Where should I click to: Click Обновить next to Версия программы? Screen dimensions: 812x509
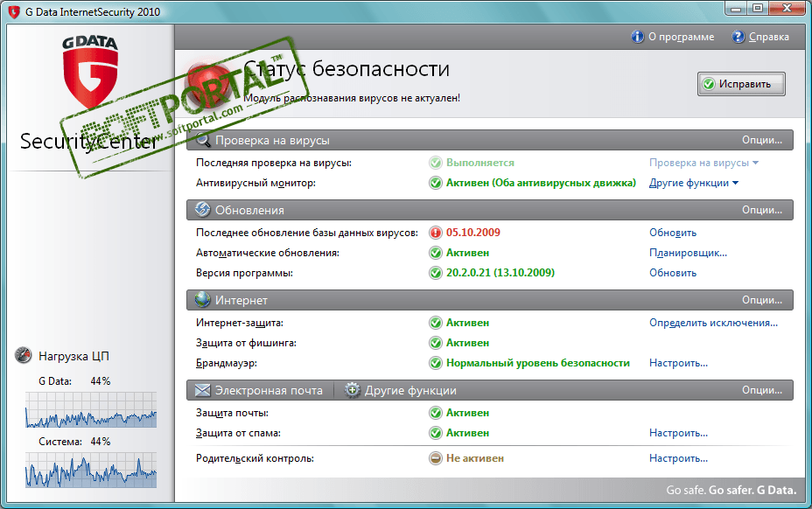(x=673, y=272)
